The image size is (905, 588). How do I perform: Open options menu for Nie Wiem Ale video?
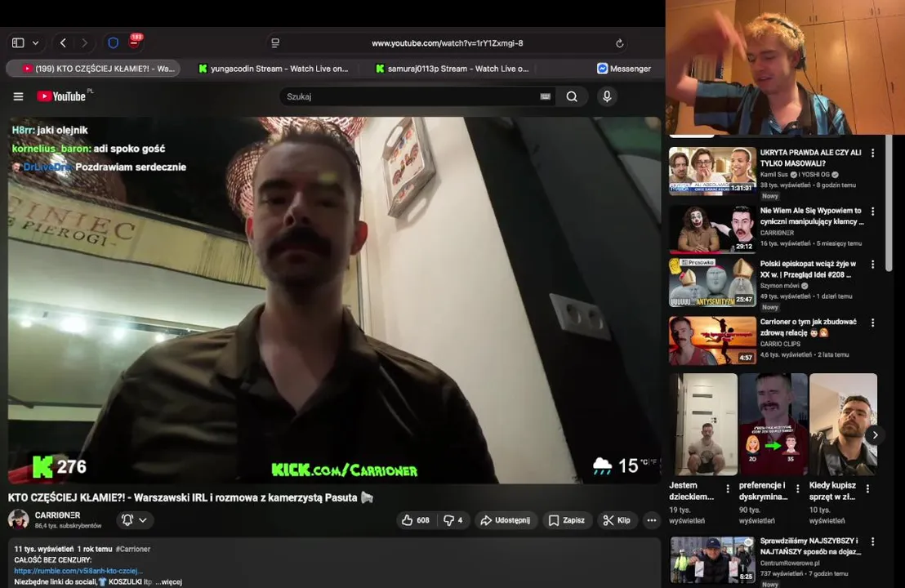click(872, 212)
